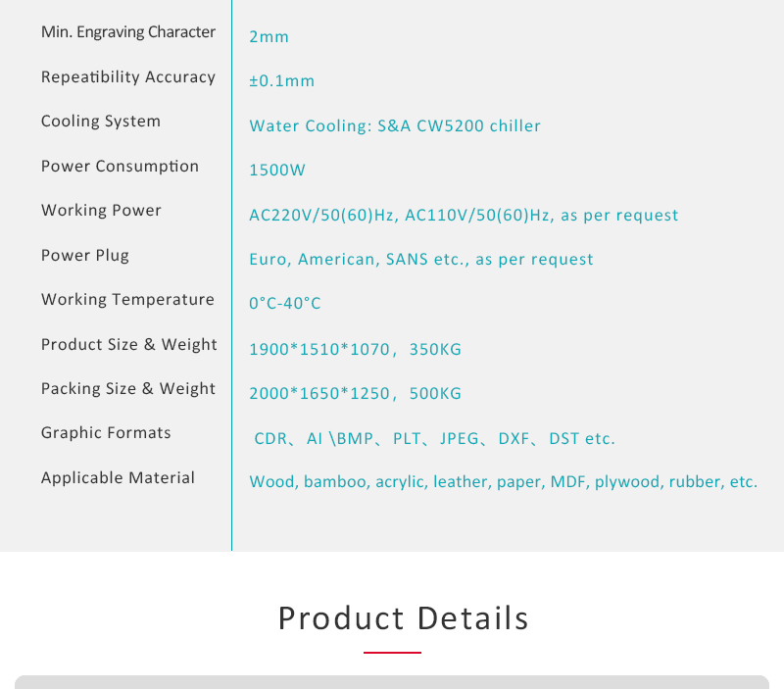Click the Power Plug label
Viewport: 784px width, 689px height.
click(x=85, y=256)
